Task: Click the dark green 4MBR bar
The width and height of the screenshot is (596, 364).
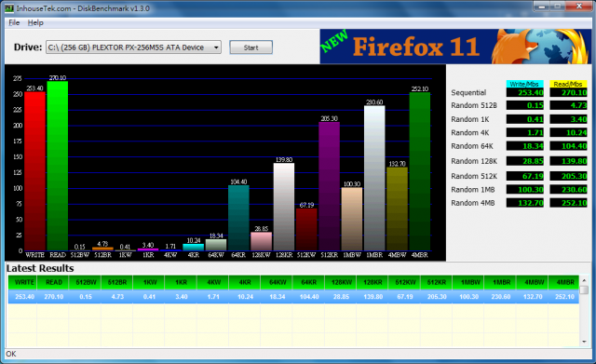Action: (x=420, y=171)
